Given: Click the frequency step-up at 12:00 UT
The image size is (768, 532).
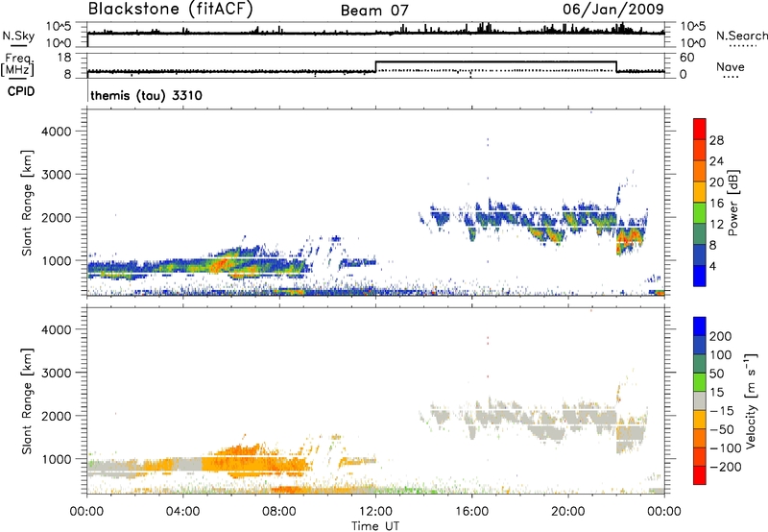Looking at the screenshot, I should click(x=375, y=66).
